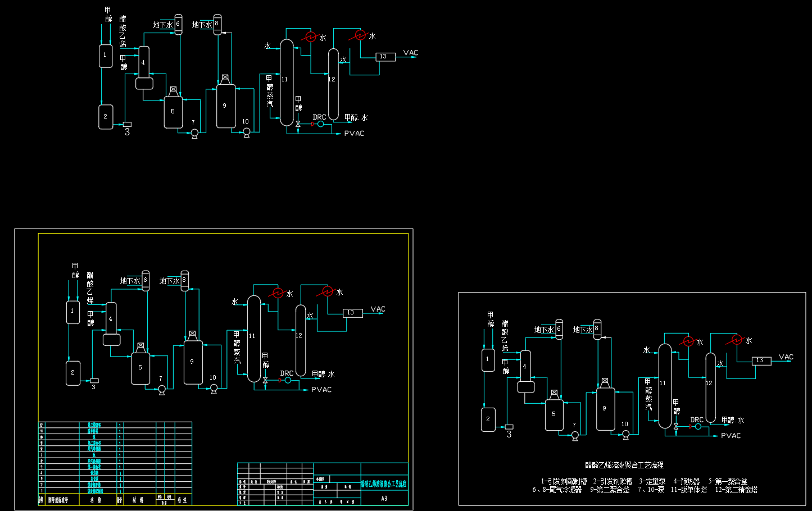Click the PVAC label in top diagram
This screenshot has height=511, width=812.
pyautogui.click(x=354, y=134)
